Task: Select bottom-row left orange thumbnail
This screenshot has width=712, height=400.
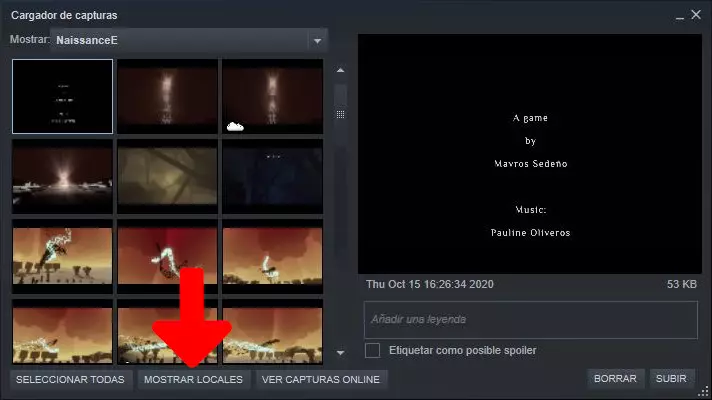Action: point(63,332)
